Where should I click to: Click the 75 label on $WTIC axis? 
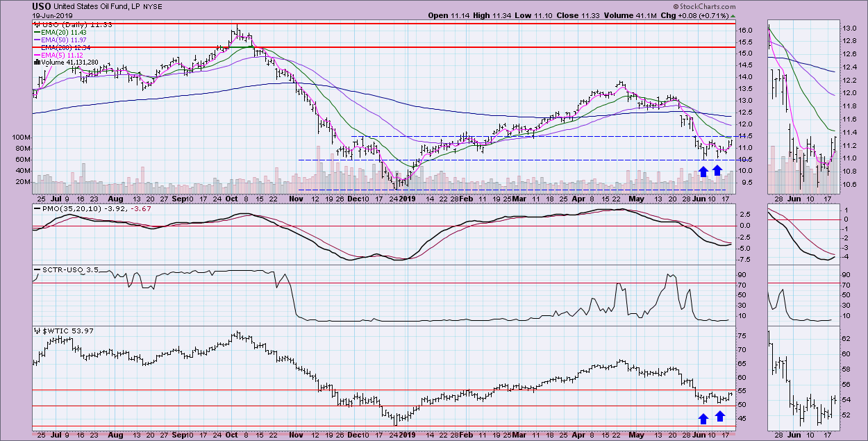(744, 337)
